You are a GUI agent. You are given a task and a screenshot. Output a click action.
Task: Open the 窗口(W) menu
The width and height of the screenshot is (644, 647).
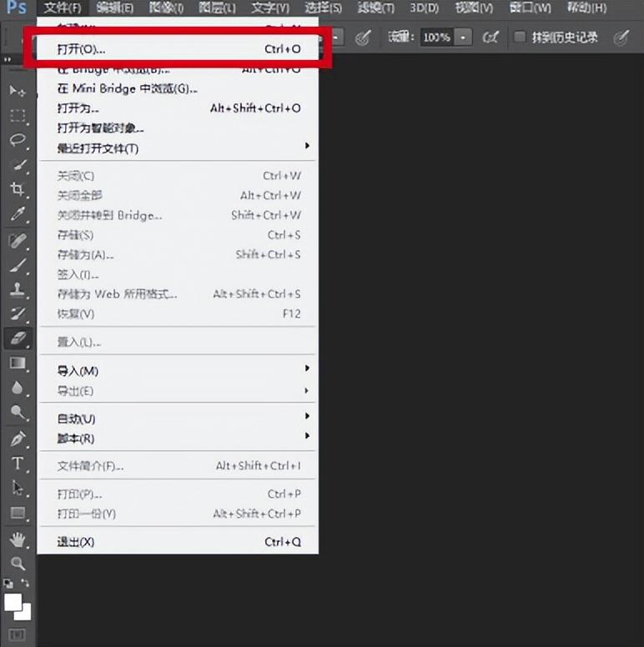pos(530,8)
